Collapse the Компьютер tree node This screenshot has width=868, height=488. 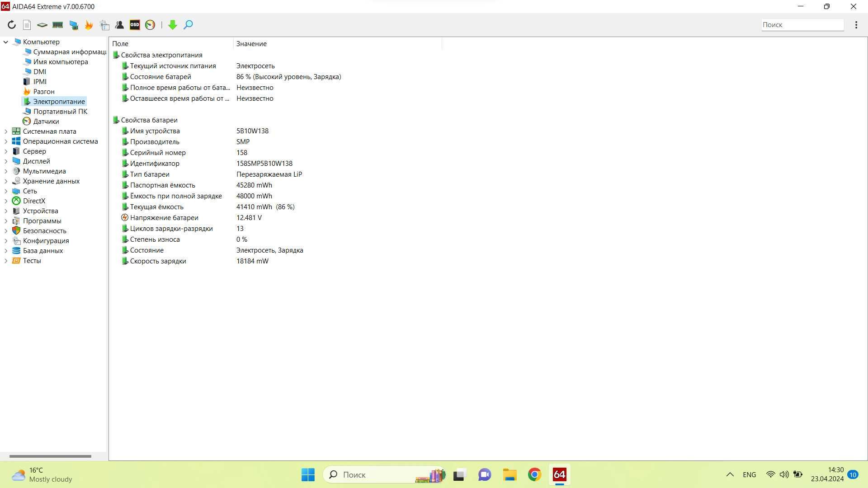(x=6, y=42)
